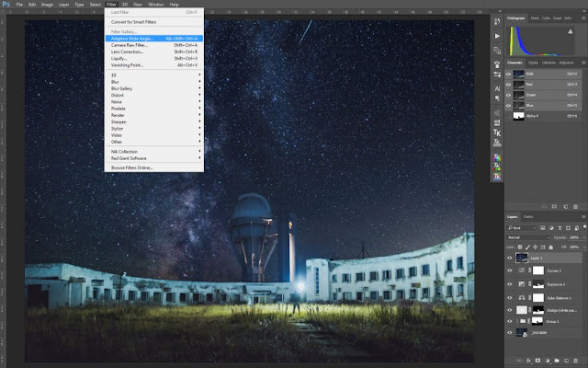Select the Alpha 4 channel thumbnail
The image size is (588, 368).
tap(518, 116)
